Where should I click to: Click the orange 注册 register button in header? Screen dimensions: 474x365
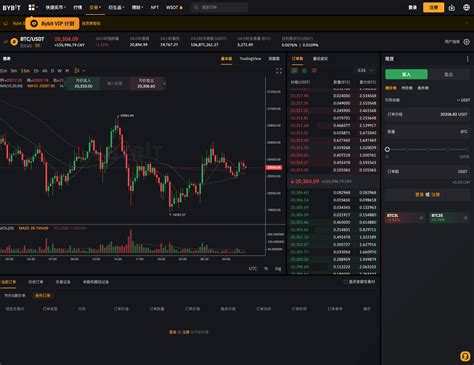click(x=433, y=7)
